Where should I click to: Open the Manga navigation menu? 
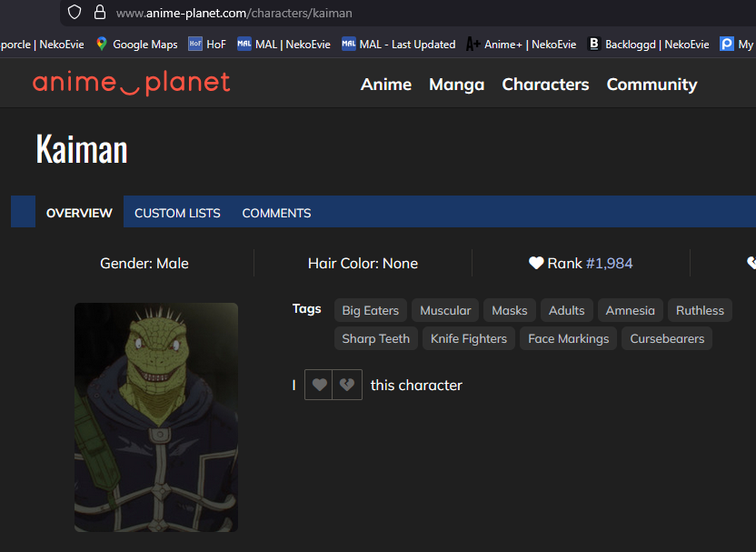(456, 85)
